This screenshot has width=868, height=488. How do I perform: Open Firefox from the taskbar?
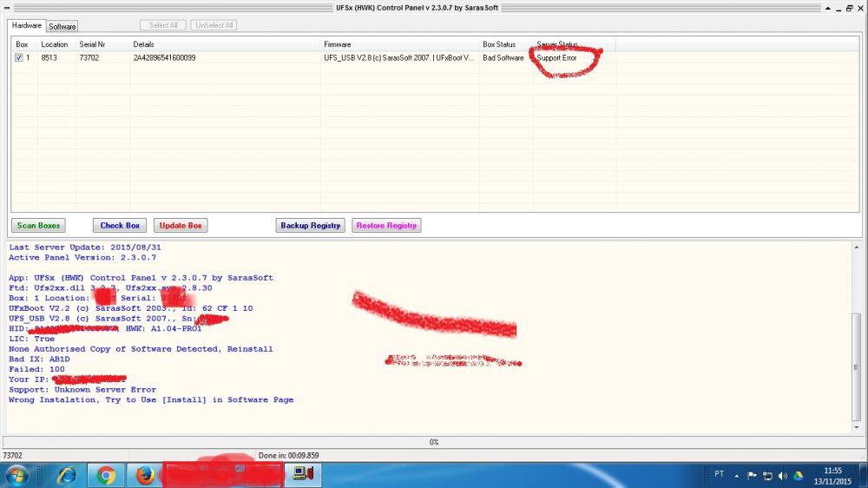[x=145, y=475]
